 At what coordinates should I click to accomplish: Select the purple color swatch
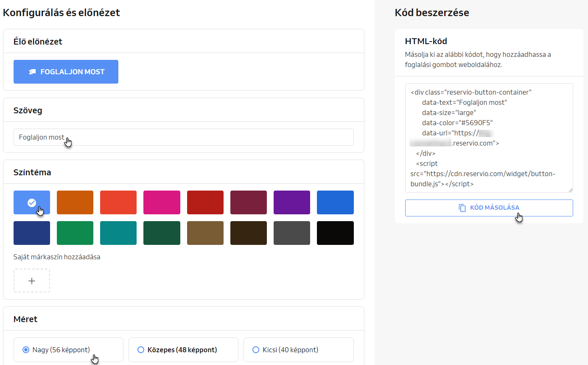[292, 202]
